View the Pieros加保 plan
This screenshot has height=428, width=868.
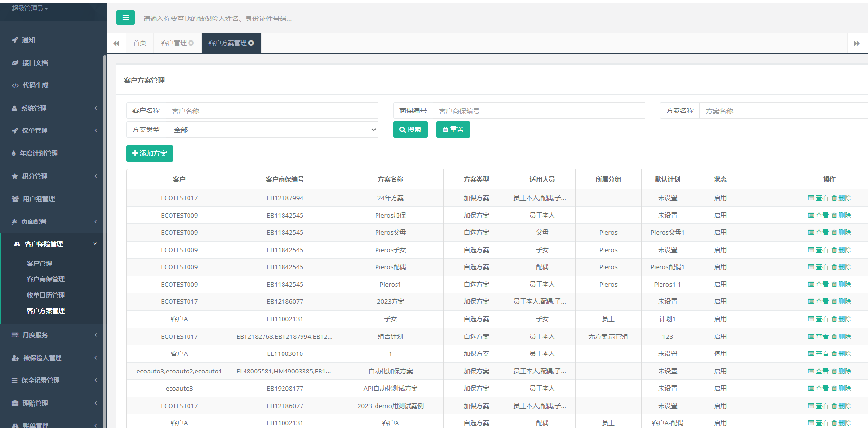[818, 215]
